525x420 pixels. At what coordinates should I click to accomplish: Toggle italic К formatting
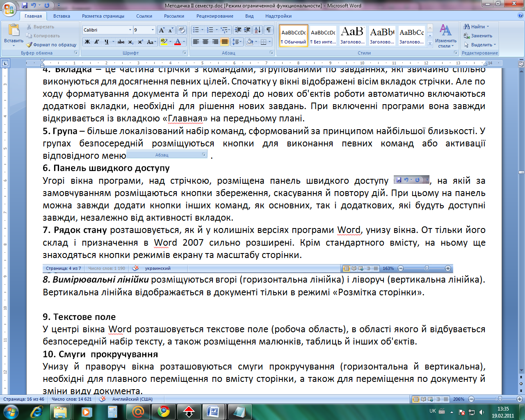[x=97, y=42]
